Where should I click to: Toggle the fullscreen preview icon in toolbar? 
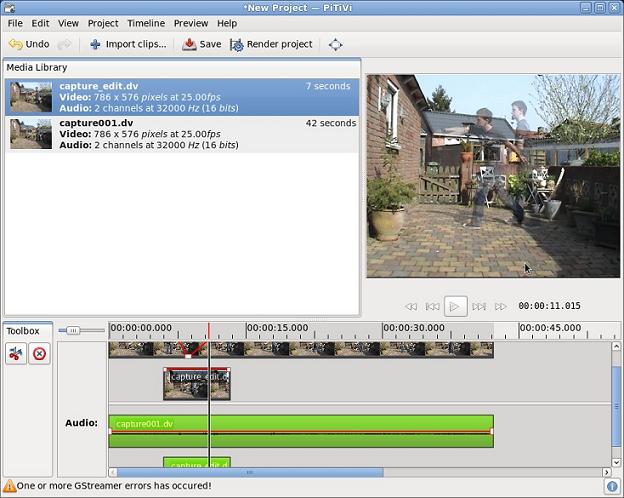[335, 45]
